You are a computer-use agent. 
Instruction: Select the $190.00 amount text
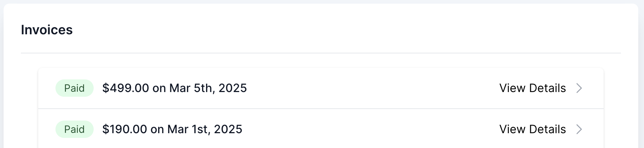pos(125,129)
